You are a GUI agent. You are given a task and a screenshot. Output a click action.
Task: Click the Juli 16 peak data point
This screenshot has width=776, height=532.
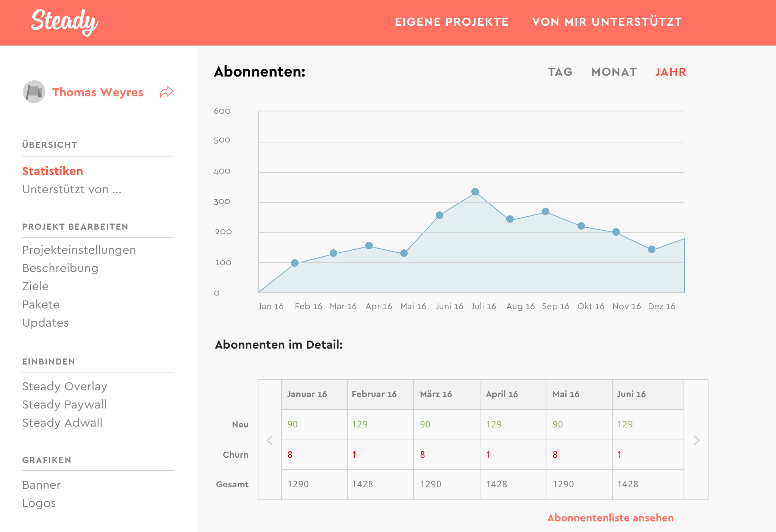click(475, 192)
